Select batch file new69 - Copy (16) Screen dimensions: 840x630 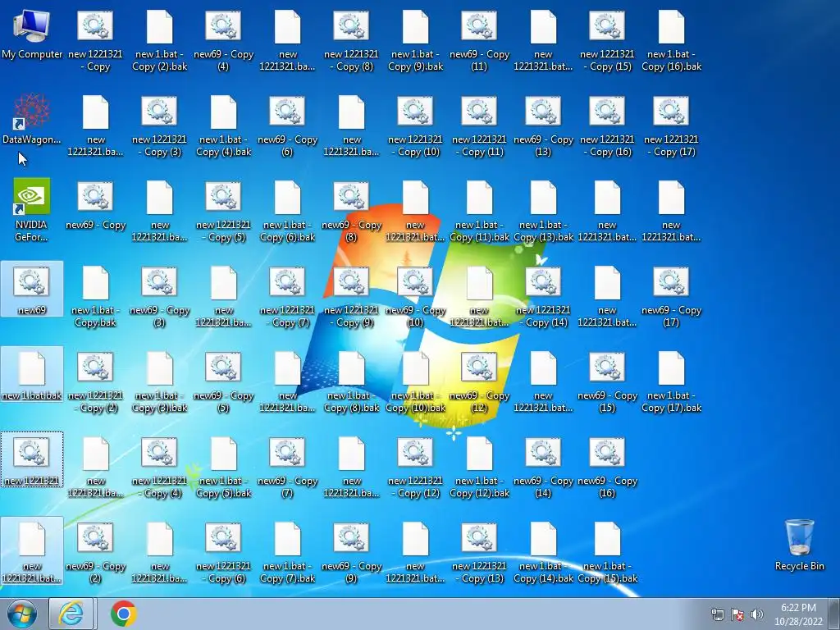pos(607,467)
